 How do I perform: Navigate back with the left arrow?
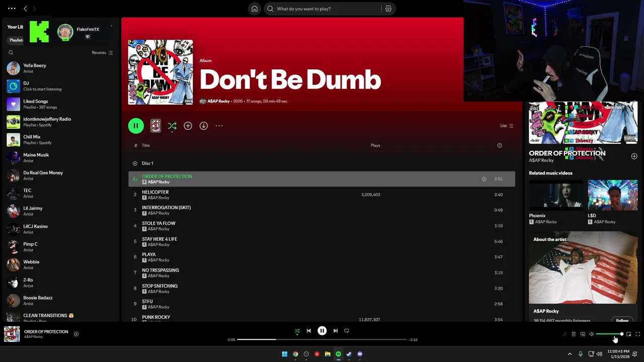click(25, 9)
